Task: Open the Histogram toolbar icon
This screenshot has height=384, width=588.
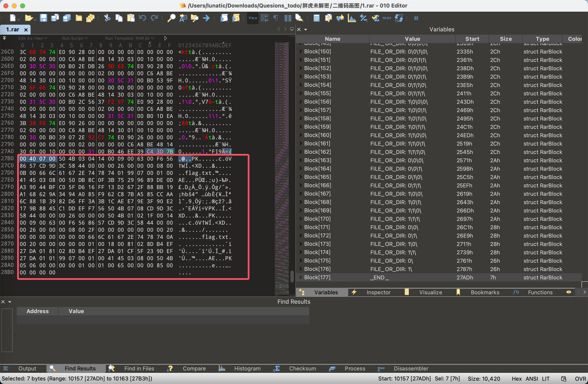Action: pos(352,18)
